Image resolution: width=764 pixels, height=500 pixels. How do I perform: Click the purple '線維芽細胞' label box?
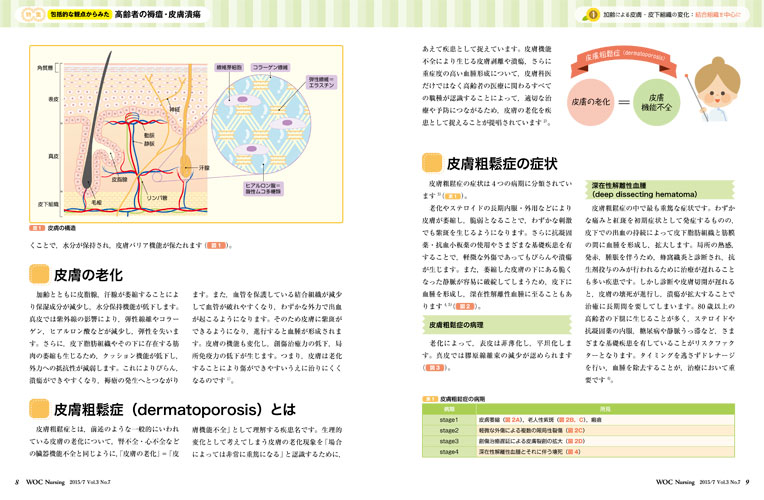(229, 67)
